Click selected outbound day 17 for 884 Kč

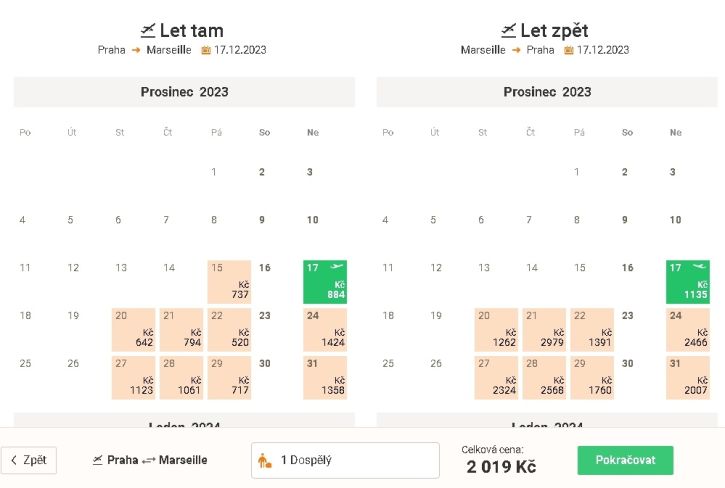(325, 282)
